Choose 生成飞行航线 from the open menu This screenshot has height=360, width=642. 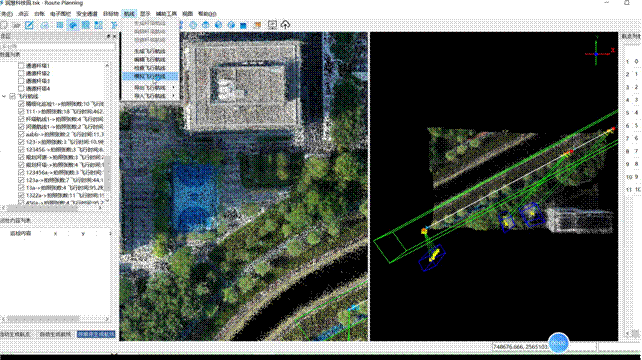pyautogui.click(x=150, y=51)
